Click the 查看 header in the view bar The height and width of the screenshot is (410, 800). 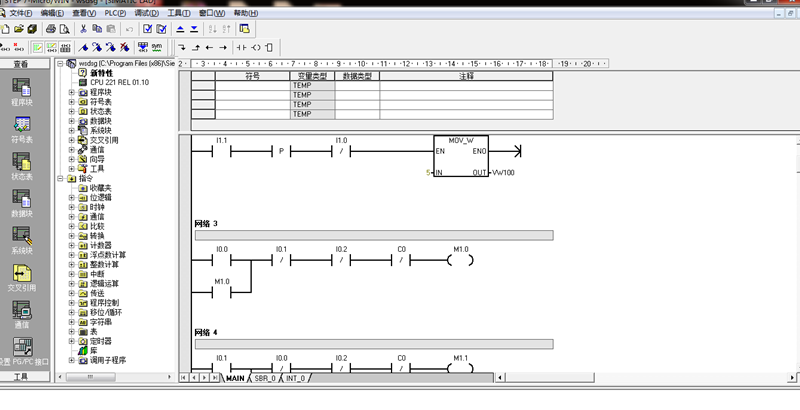[x=21, y=64]
